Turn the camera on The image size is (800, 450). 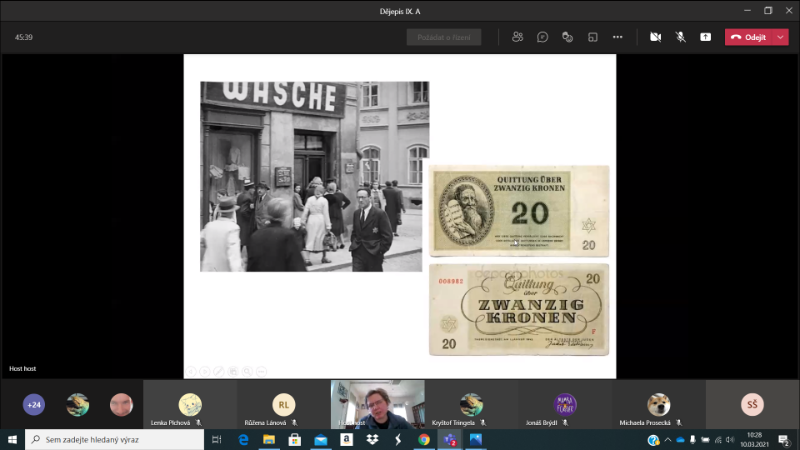click(x=656, y=37)
